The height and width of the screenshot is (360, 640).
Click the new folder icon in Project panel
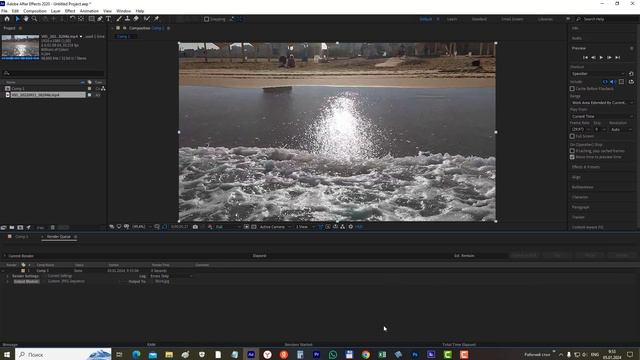click(12, 227)
